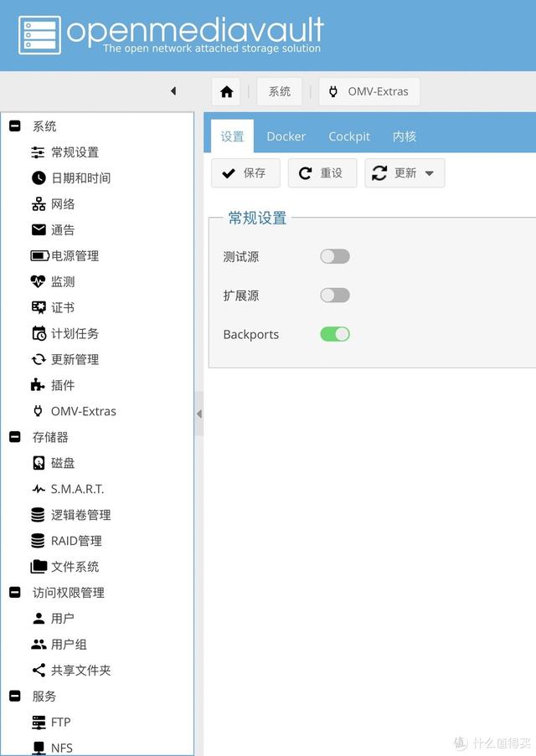Viewport: 536px width, 756px height.
Task: Open 用户组 in the sidebar
Action: (69, 644)
